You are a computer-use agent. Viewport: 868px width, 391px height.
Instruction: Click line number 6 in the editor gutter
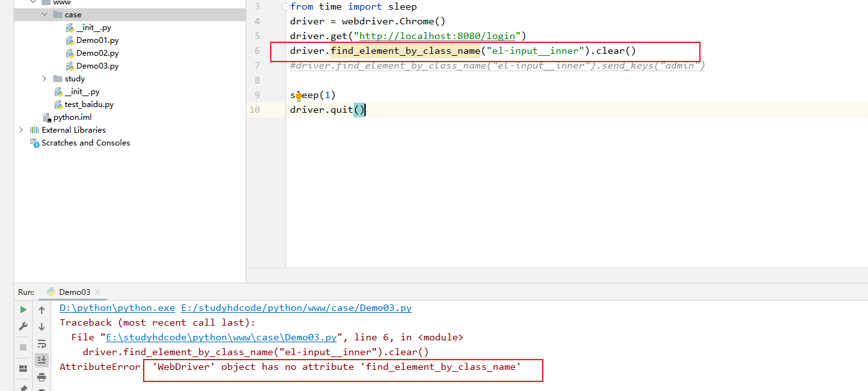pyautogui.click(x=257, y=50)
